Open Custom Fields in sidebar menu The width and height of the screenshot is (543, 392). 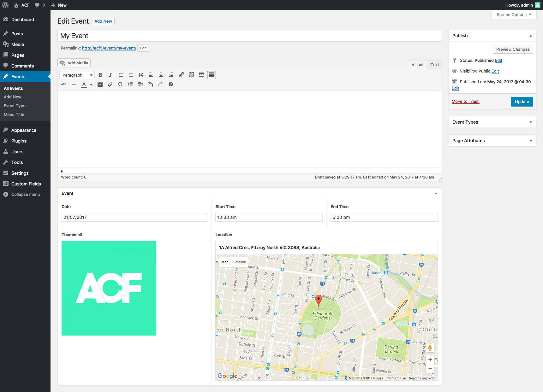(26, 184)
